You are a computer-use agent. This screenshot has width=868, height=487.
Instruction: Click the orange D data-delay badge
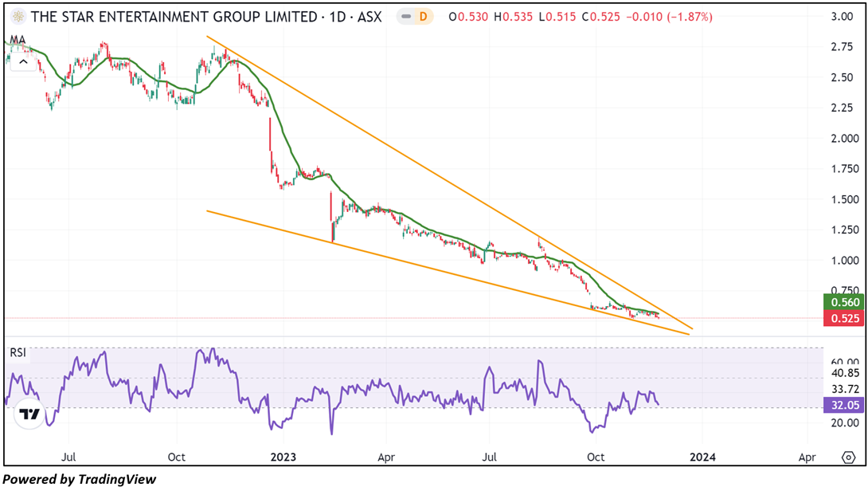pyautogui.click(x=423, y=17)
